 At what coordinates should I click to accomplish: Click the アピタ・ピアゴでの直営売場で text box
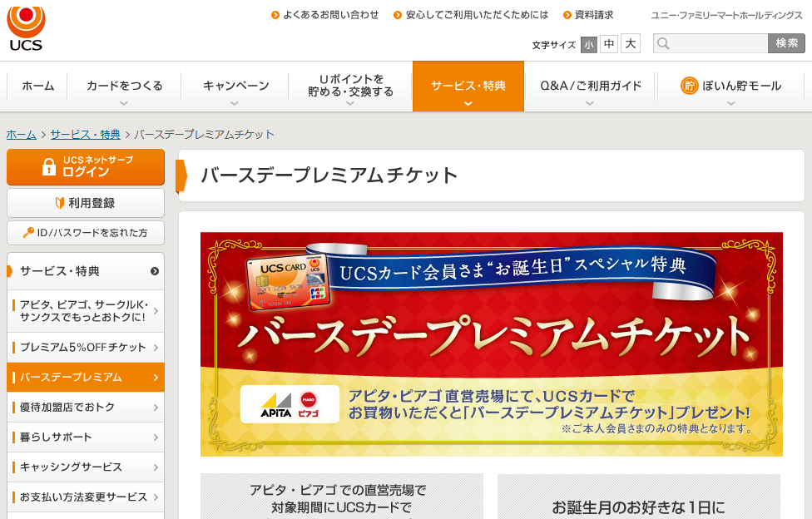[x=342, y=497]
